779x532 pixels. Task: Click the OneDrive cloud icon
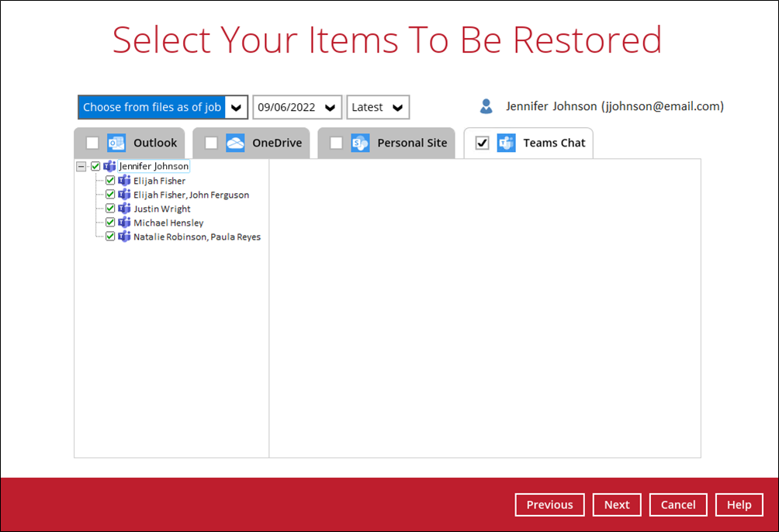coord(235,143)
